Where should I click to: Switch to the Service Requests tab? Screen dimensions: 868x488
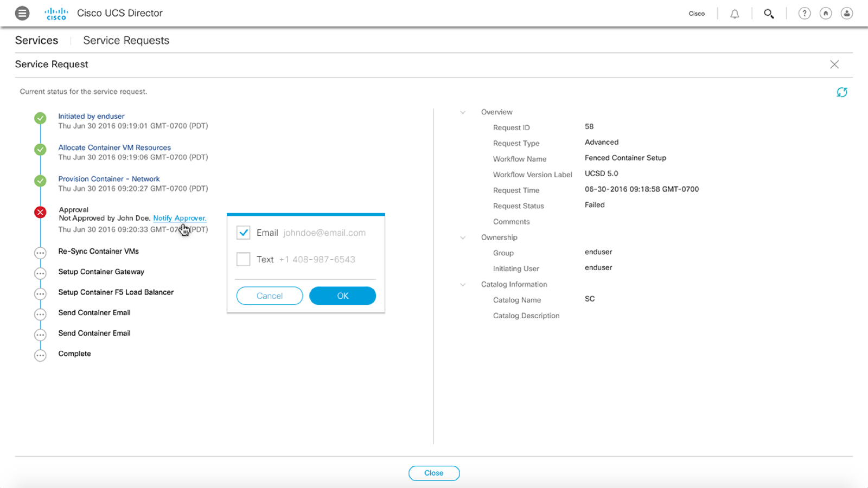click(126, 41)
